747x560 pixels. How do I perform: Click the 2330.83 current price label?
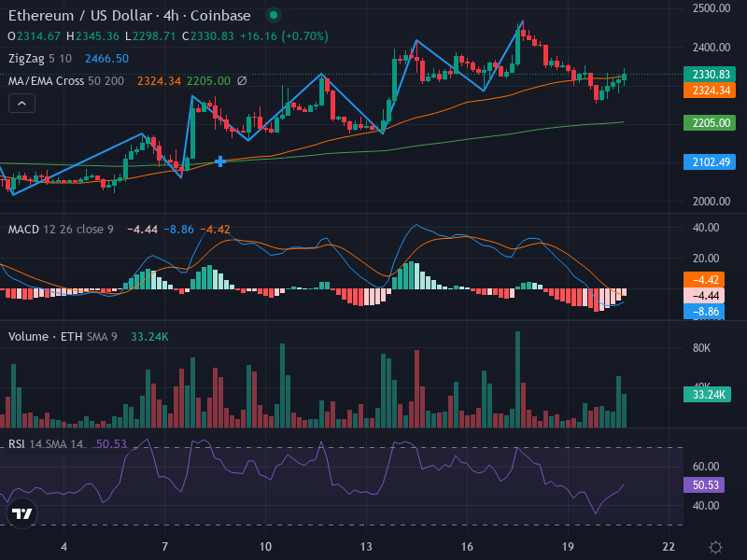click(x=710, y=75)
